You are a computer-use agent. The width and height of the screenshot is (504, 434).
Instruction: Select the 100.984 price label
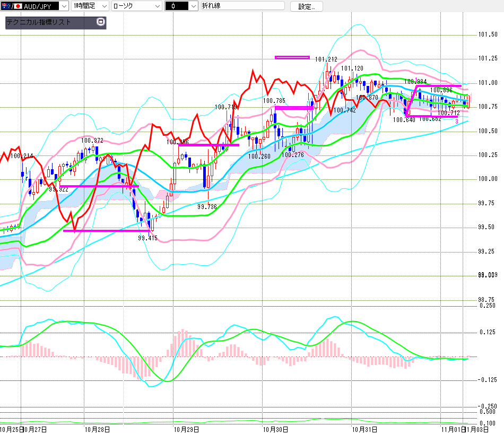(x=415, y=82)
